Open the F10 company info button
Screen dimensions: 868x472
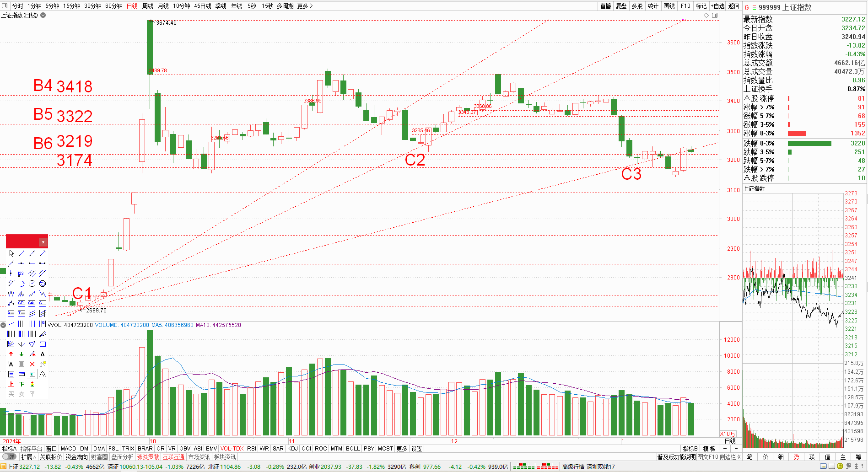(x=685, y=6)
